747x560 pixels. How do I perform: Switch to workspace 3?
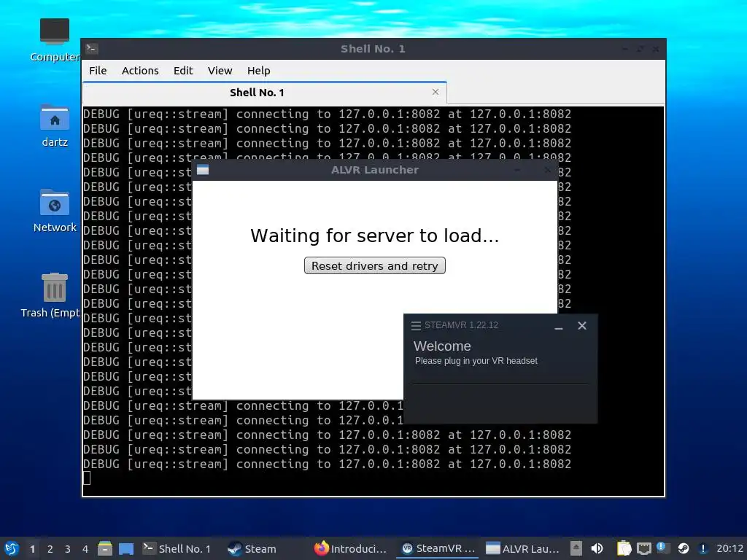tap(68, 549)
